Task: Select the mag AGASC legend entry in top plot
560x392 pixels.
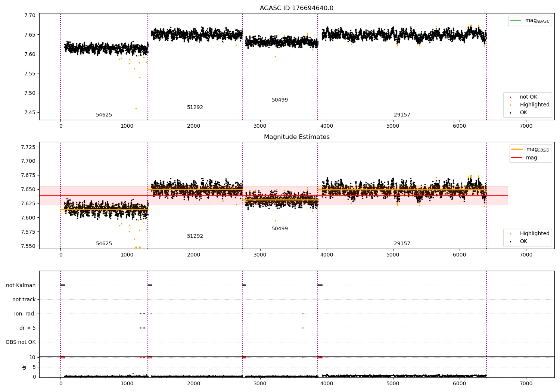Action: pos(530,21)
